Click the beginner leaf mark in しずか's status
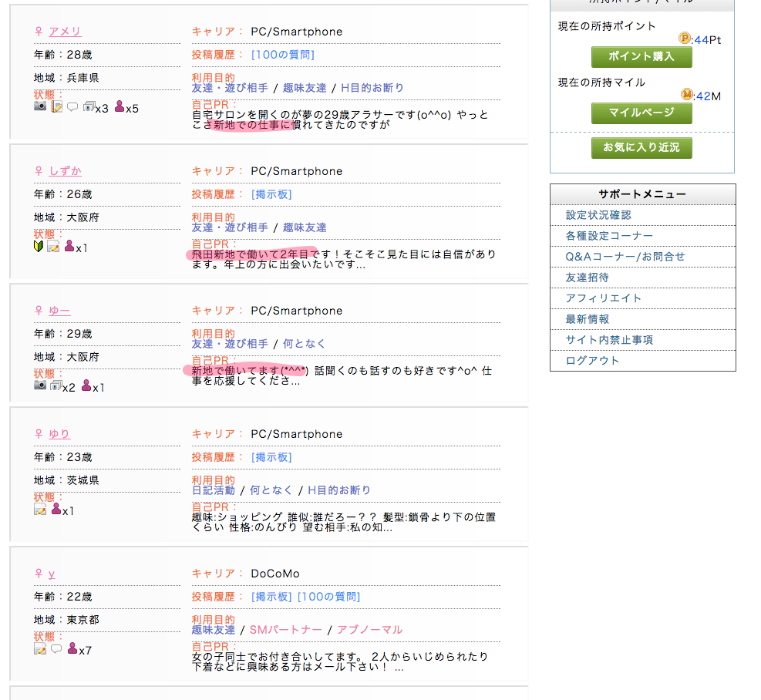 [39, 246]
